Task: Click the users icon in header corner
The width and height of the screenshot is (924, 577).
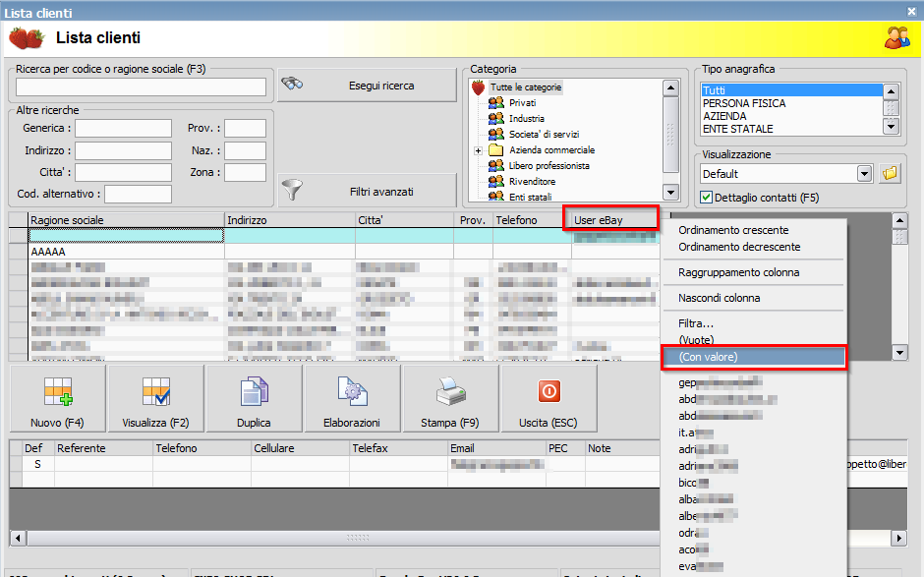Action: (896, 37)
